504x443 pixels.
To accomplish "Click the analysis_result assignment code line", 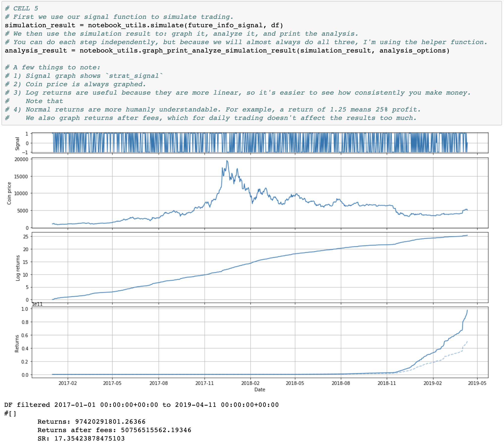I will pyautogui.click(x=227, y=51).
